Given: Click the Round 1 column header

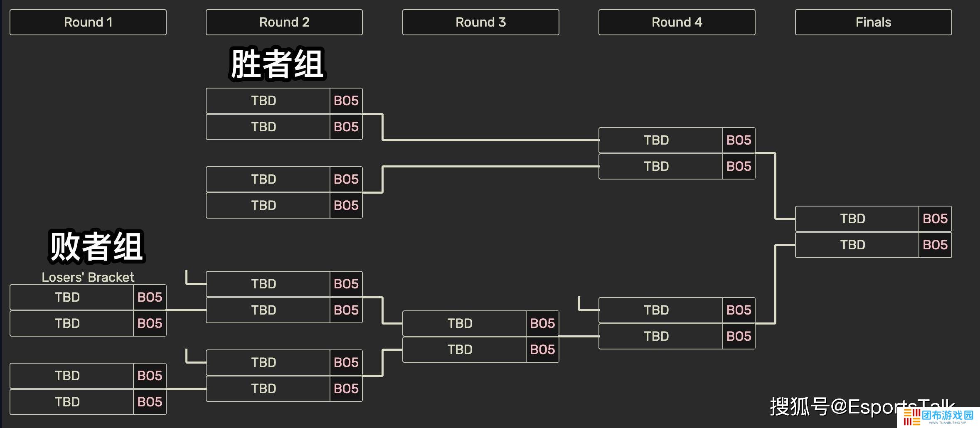Looking at the screenshot, I should coord(88,22).
